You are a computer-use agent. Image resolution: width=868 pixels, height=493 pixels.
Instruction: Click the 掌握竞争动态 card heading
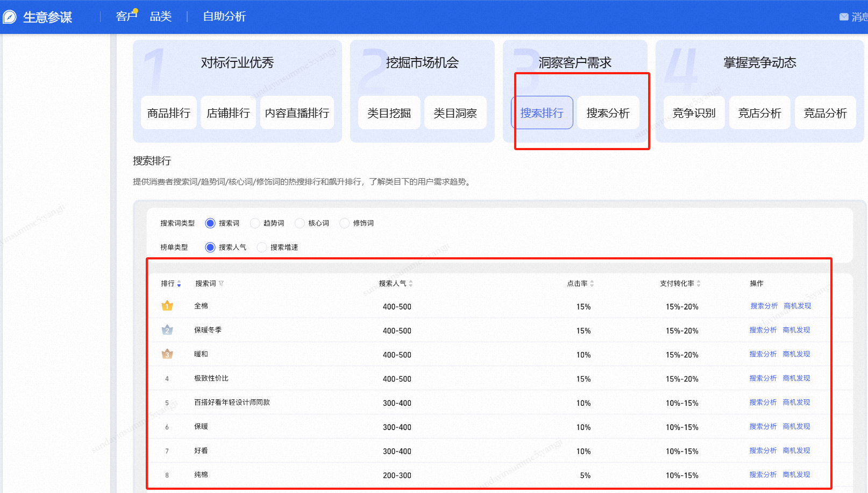coord(759,62)
